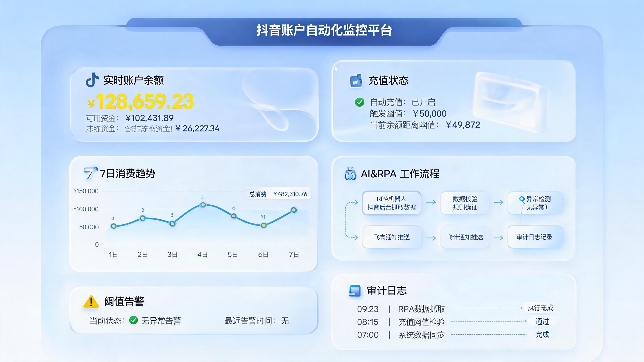Select the 审计日志记录 workflow node

coord(535,237)
